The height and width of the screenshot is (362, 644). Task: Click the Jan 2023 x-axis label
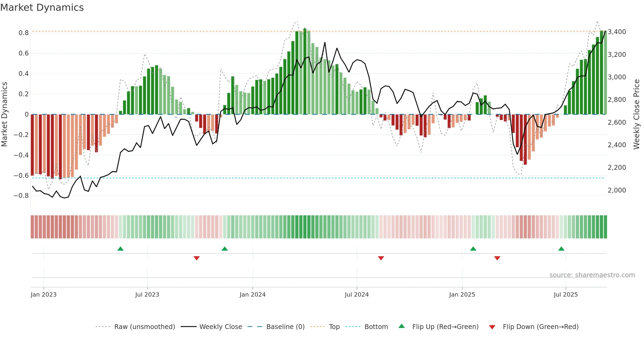[x=44, y=294]
